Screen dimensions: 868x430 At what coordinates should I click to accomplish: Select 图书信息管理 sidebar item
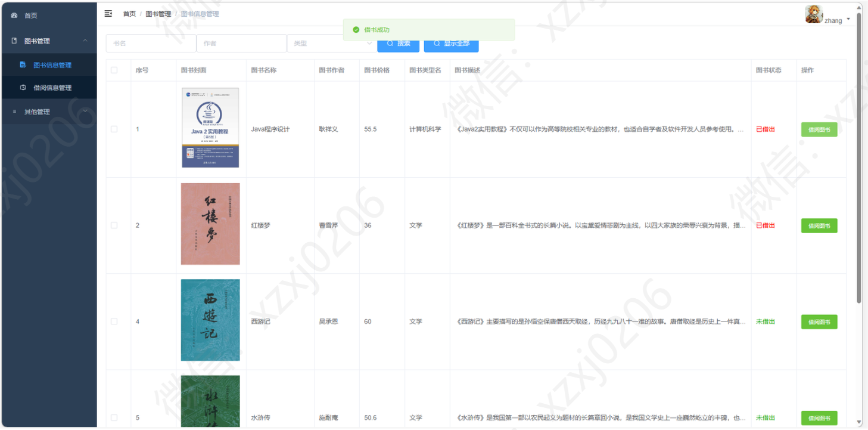click(x=48, y=64)
